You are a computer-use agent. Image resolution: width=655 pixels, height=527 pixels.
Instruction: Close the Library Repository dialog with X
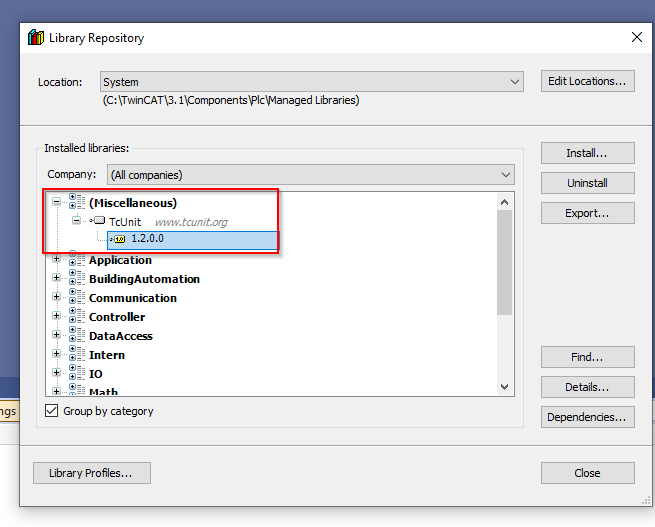[x=637, y=37]
